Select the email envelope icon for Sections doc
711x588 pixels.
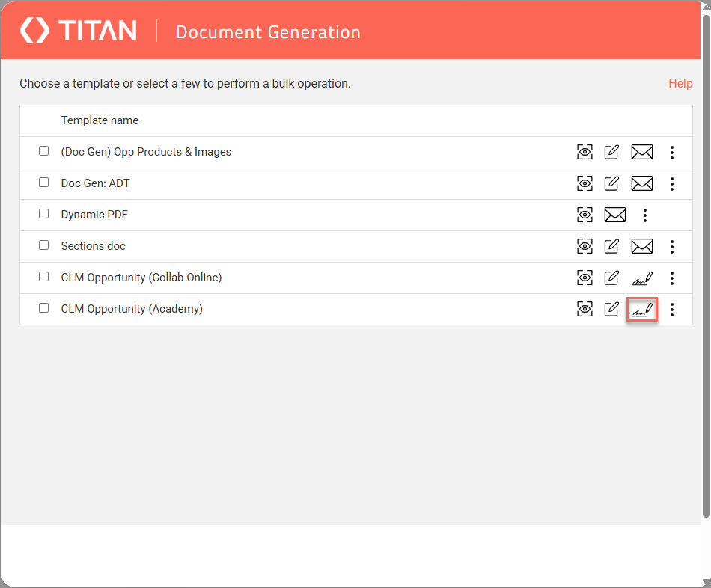(642, 246)
